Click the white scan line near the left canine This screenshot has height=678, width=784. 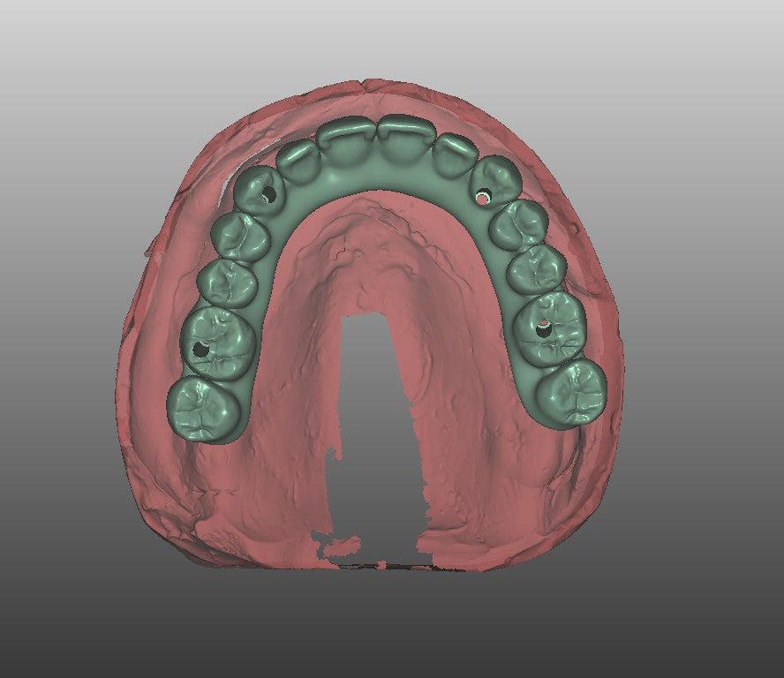pyautogui.click(x=226, y=186)
